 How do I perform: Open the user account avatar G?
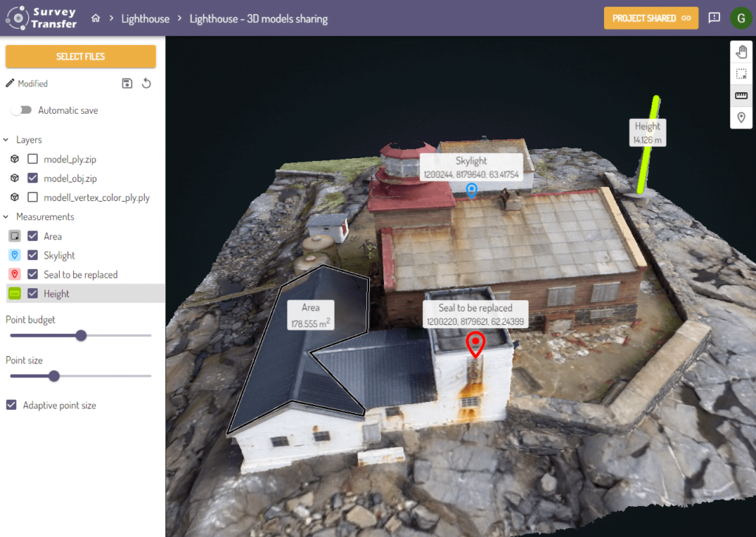coord(740,18)
